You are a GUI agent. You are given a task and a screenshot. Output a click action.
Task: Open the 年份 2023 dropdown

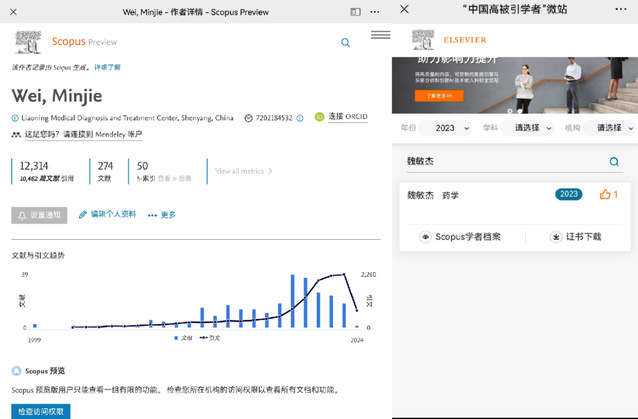[x=446, y=128]
